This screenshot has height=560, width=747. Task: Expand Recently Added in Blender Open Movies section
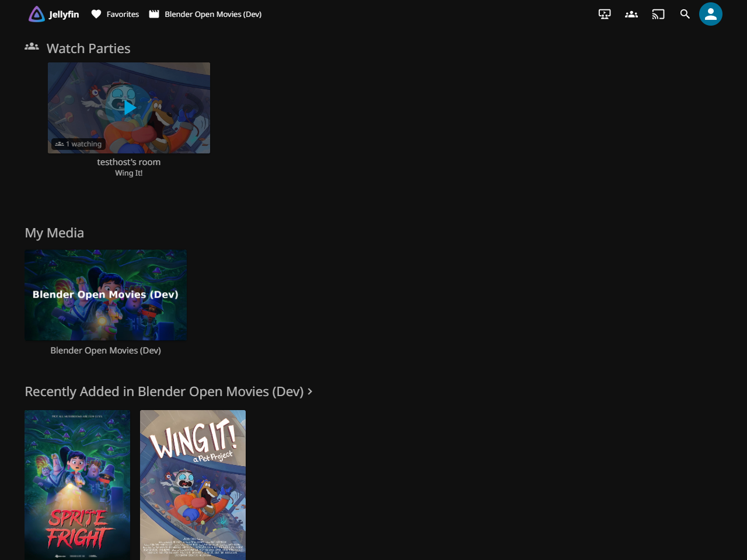[169, 391]
